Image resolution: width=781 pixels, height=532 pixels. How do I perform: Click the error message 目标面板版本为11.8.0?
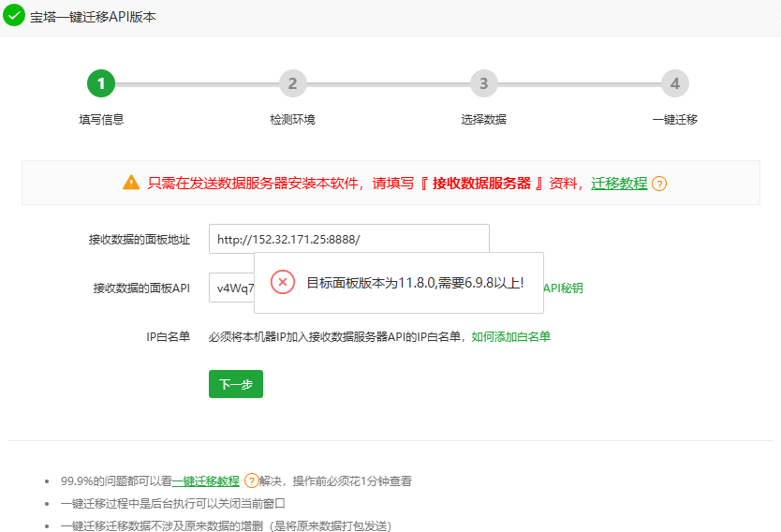point(415,283)
